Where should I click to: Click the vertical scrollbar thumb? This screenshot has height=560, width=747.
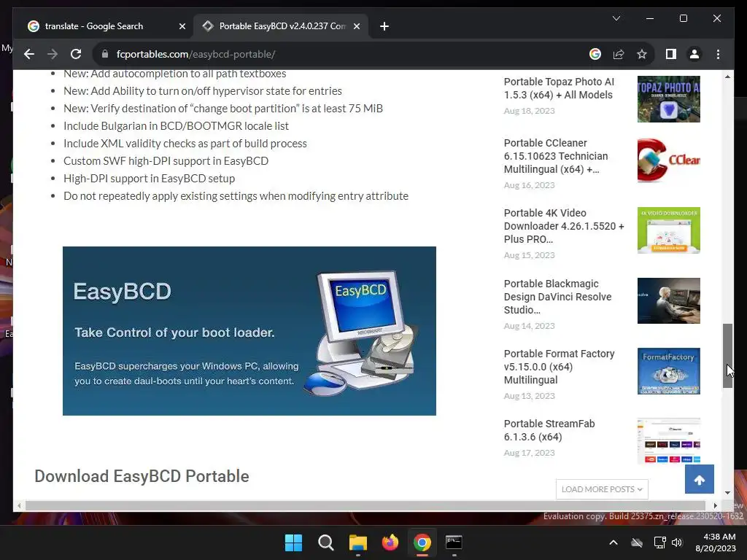point(727,356)
